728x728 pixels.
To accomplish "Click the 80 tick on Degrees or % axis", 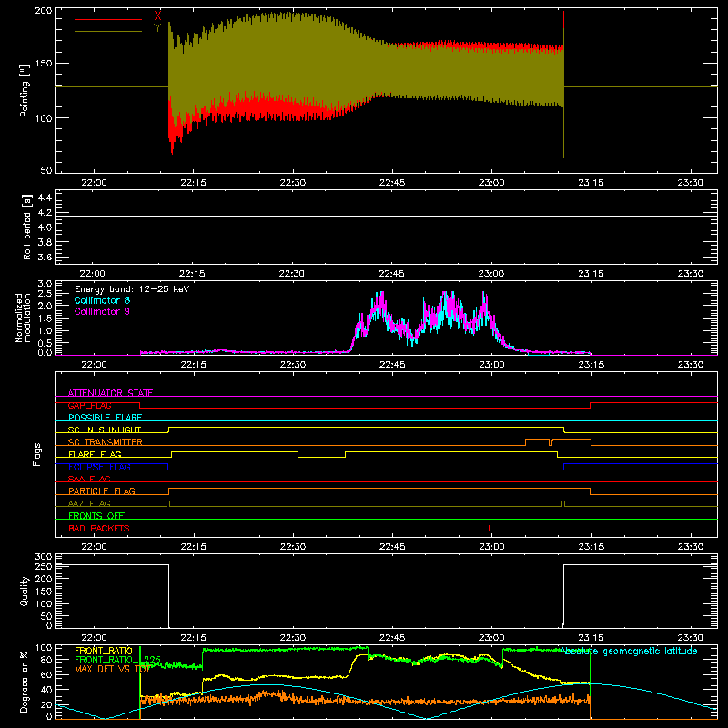I will point(46,660).
